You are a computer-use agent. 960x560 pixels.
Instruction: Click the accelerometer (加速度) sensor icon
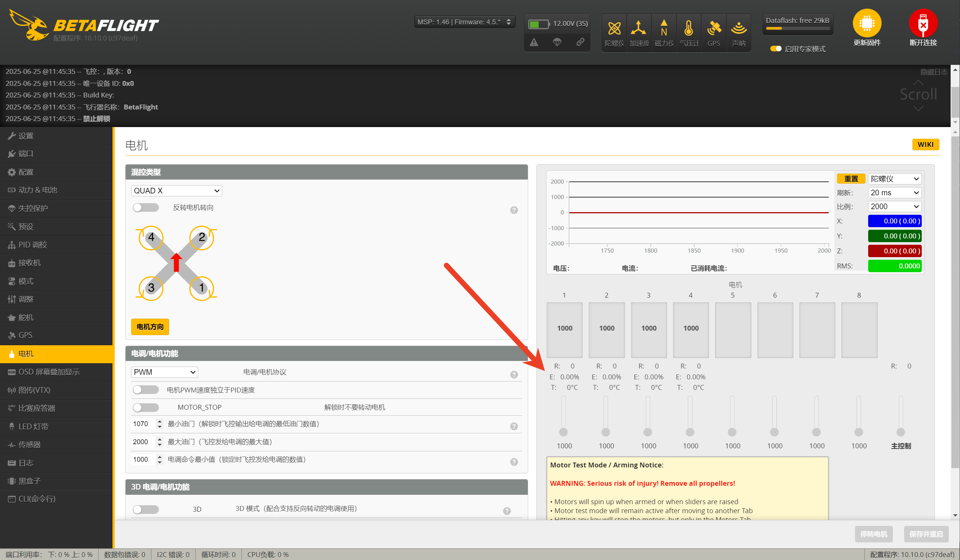coord(639,33)
